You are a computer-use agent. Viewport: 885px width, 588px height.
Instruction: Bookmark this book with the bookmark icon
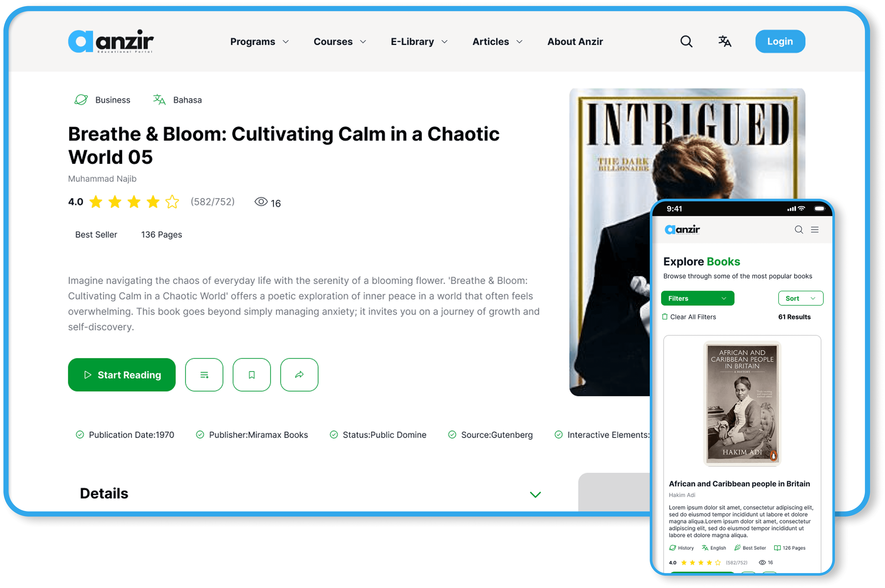252,375
